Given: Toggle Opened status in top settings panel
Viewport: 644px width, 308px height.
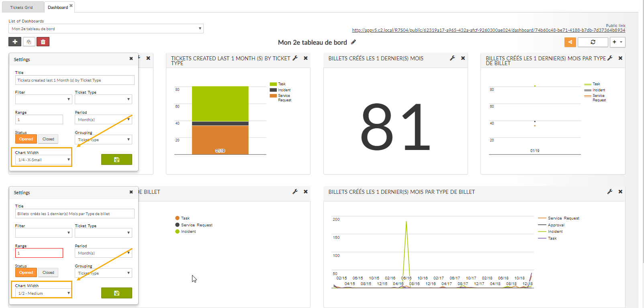Looking at the screenshot, I should pos(26,139).
